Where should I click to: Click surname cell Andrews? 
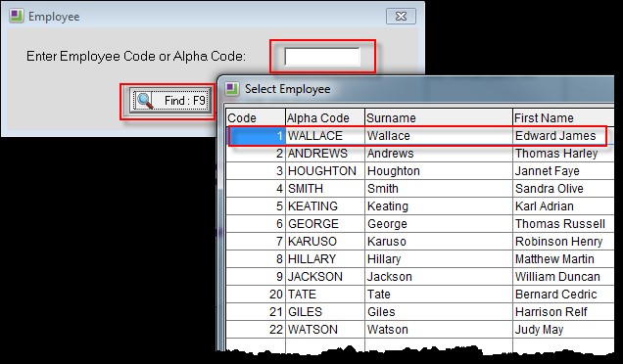(x=439, y=154)
